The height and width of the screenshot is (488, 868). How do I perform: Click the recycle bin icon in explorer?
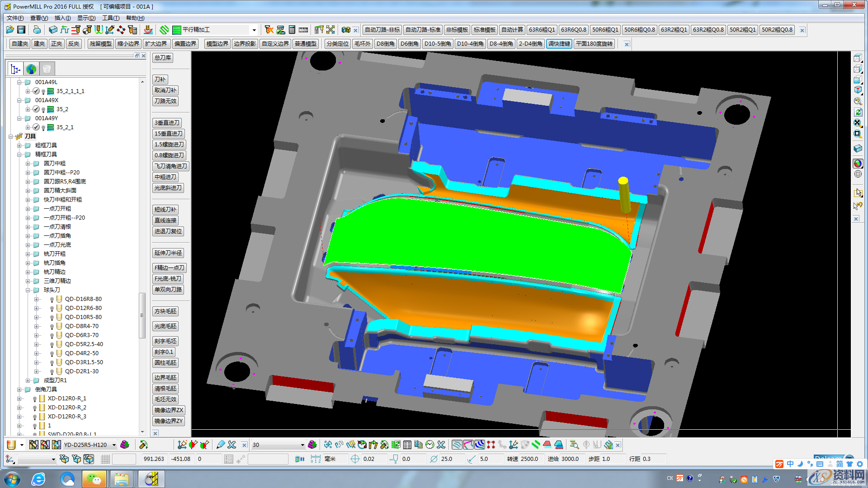(47, 69)
